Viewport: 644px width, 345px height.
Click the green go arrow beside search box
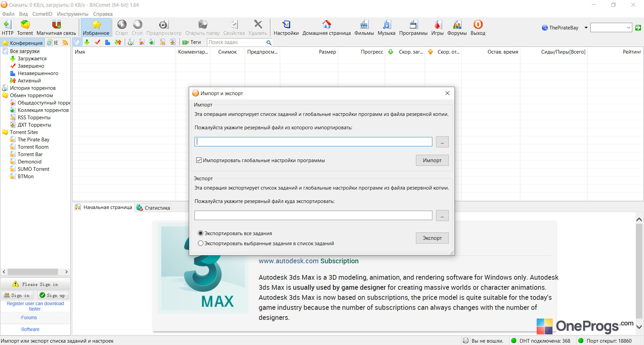638,28
